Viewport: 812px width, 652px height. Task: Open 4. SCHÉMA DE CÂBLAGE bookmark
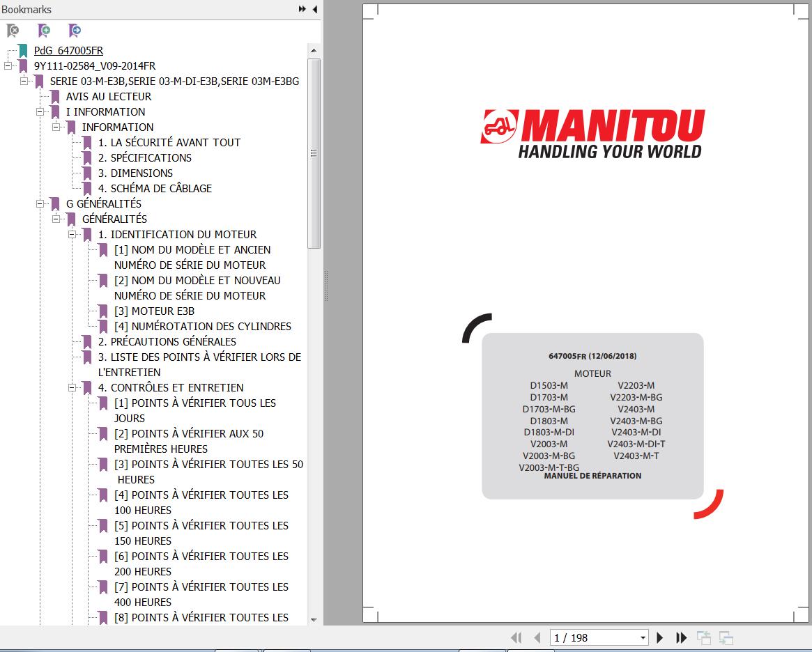[155, 188]
